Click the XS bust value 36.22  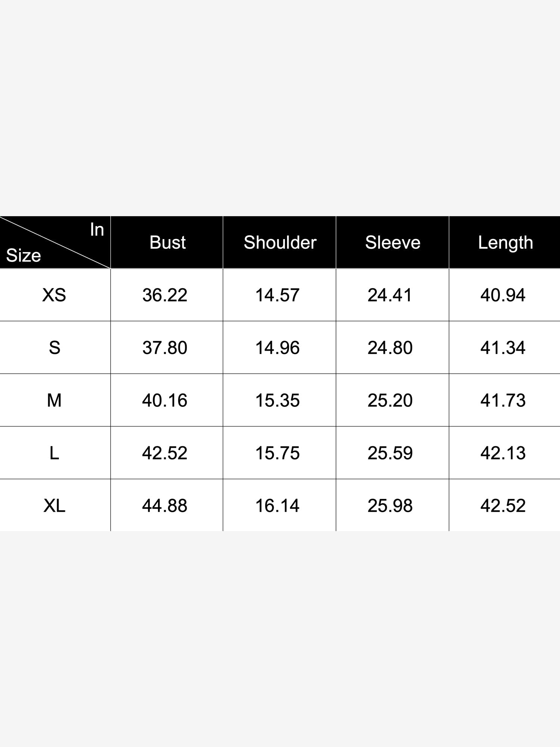coord(165,295)
